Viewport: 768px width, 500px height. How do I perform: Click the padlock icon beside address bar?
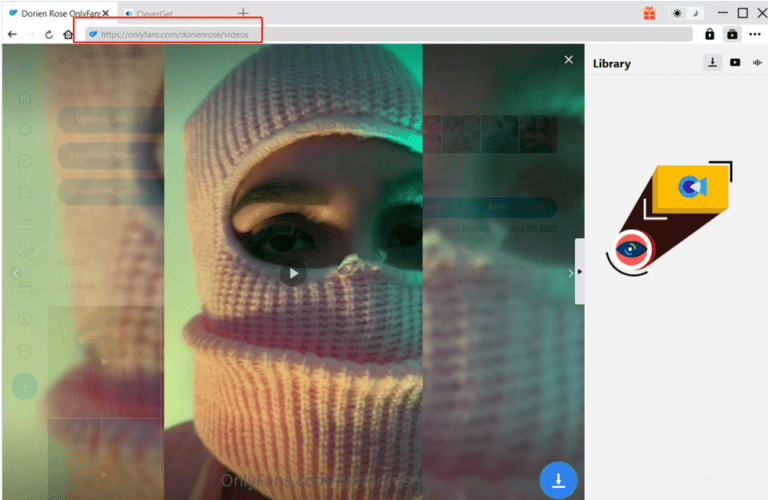pos(710,34)
